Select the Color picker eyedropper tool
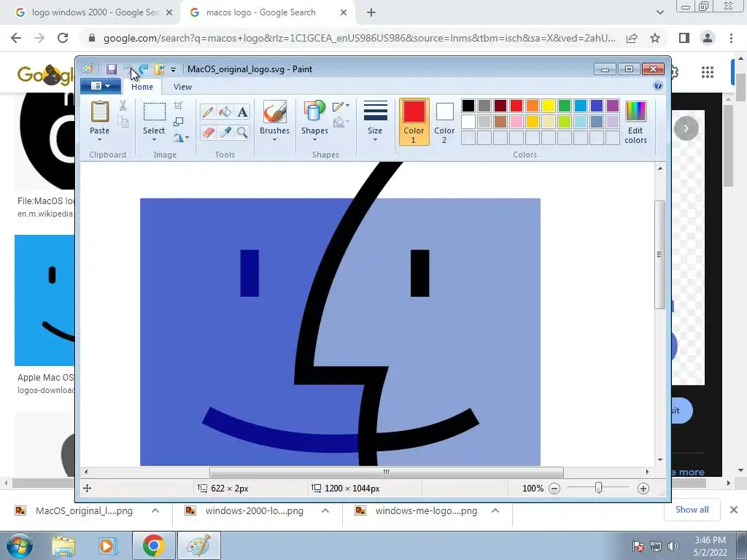 pyautogui.click(x=225, y=132)
